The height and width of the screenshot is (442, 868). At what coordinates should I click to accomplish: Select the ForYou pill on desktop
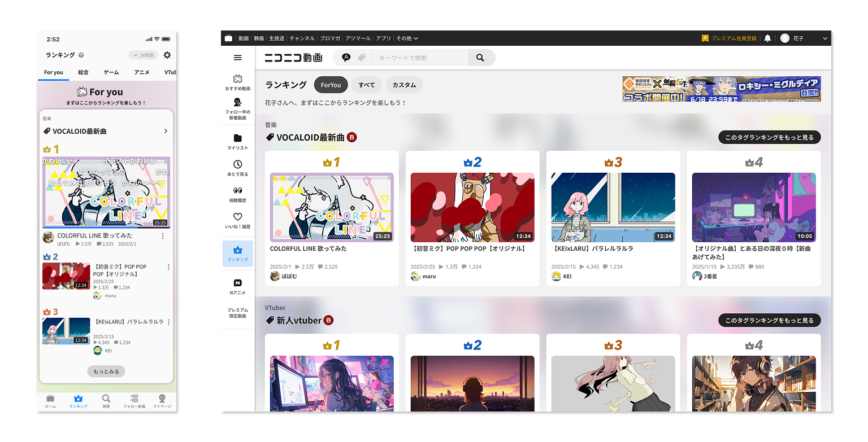click(x=331, y=85)
